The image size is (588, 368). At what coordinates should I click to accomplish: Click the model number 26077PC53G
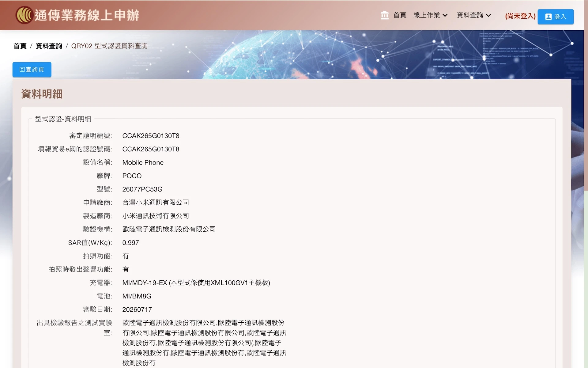142,189
